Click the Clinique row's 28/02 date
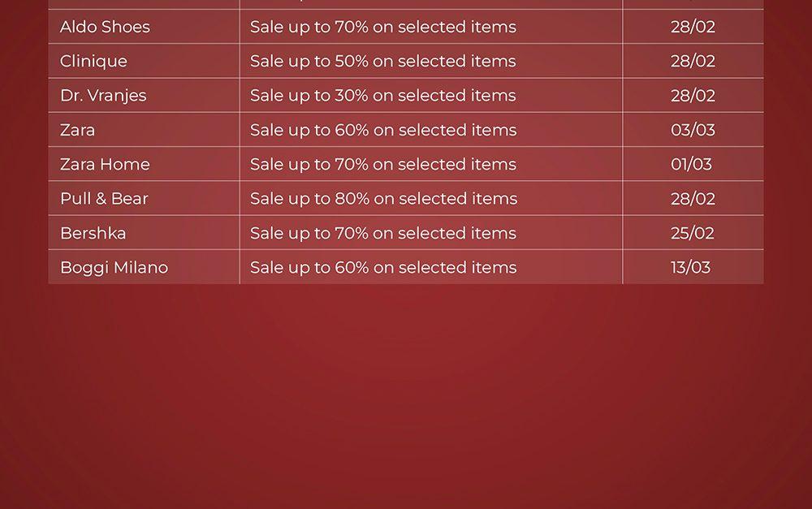 693,61
